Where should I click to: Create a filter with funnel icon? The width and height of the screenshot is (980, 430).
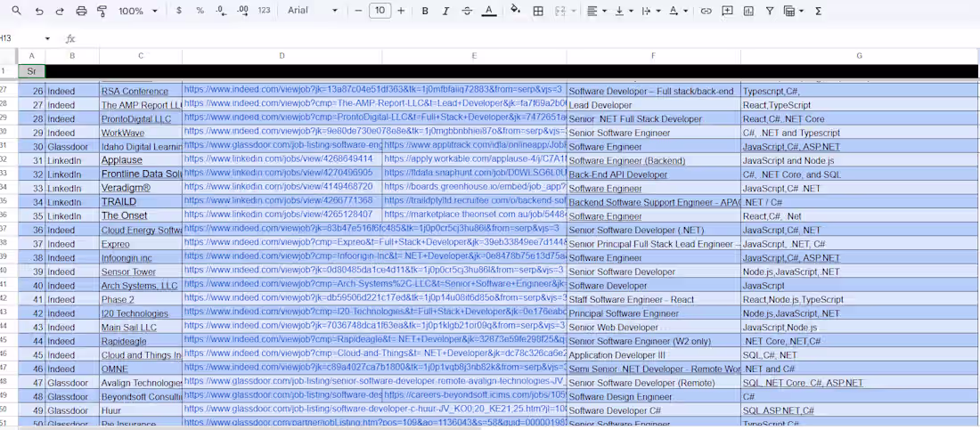point(770,11)
